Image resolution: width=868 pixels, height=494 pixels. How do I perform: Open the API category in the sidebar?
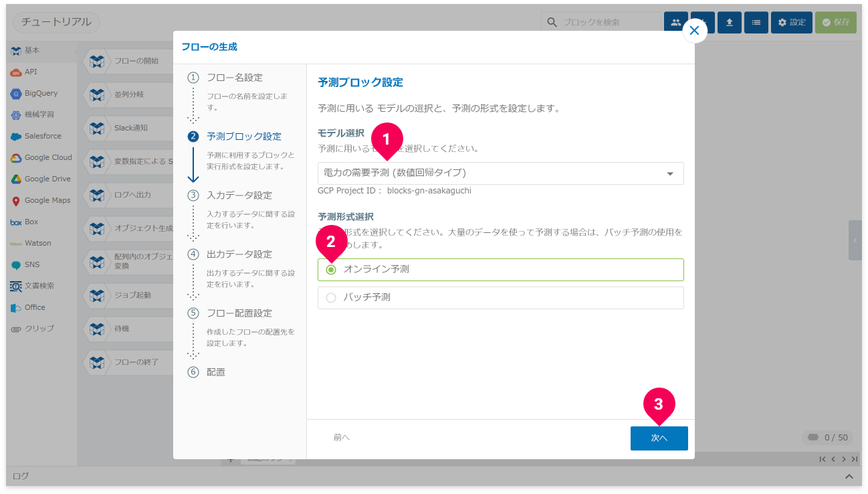[41, 72]
